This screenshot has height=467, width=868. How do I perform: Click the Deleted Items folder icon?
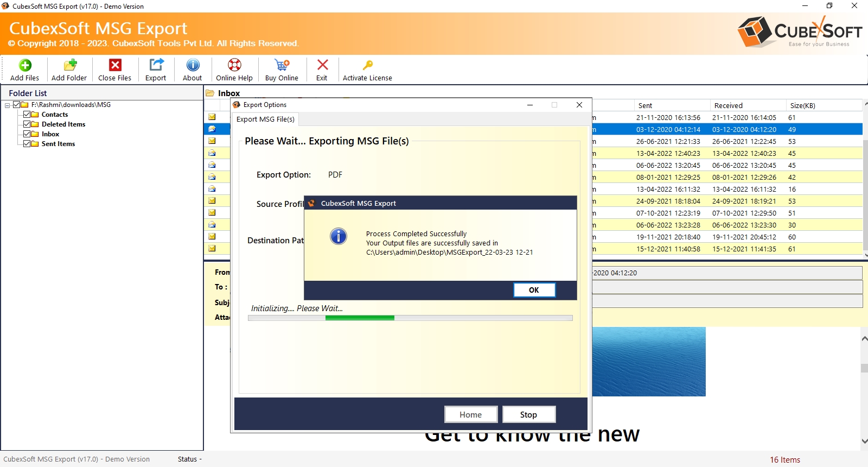[35, 124]
